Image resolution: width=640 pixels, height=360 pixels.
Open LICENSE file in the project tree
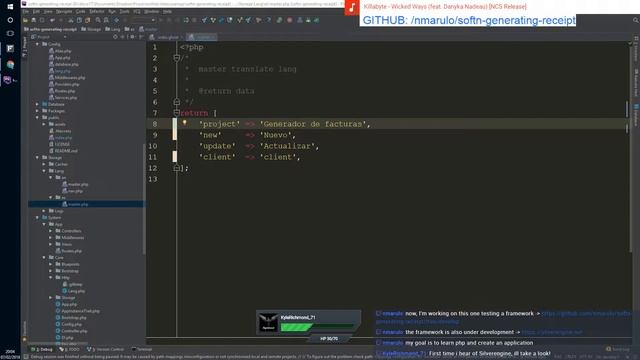[x=59, y=144]
